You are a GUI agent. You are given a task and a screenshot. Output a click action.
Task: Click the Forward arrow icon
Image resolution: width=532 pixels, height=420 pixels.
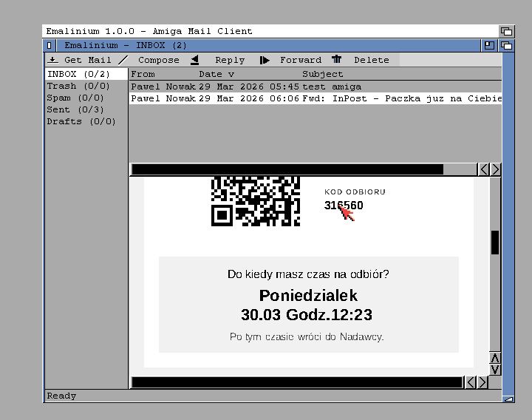(x=265, y=60)
